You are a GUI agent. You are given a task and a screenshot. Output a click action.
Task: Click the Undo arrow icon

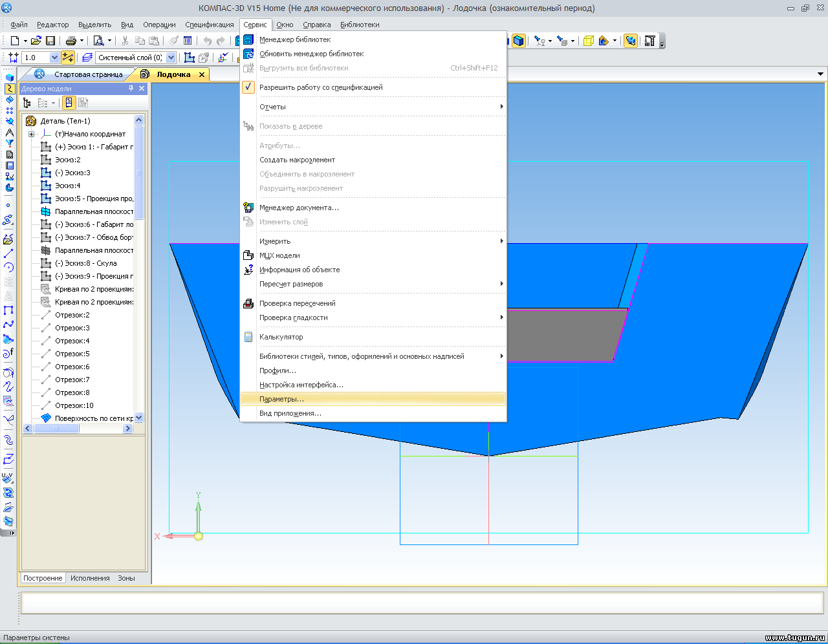[207, 41]
